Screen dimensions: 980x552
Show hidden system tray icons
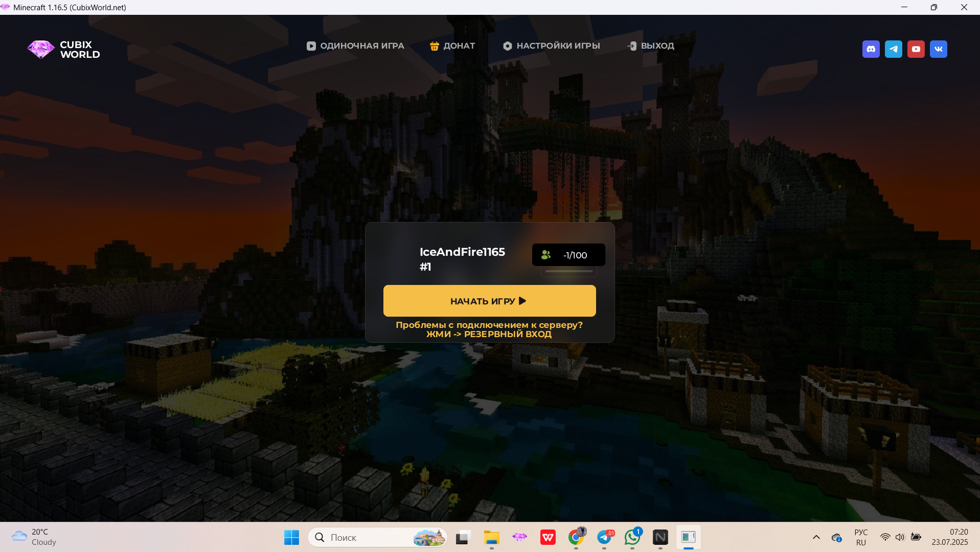pyautogui.click(x=816, y=537)
